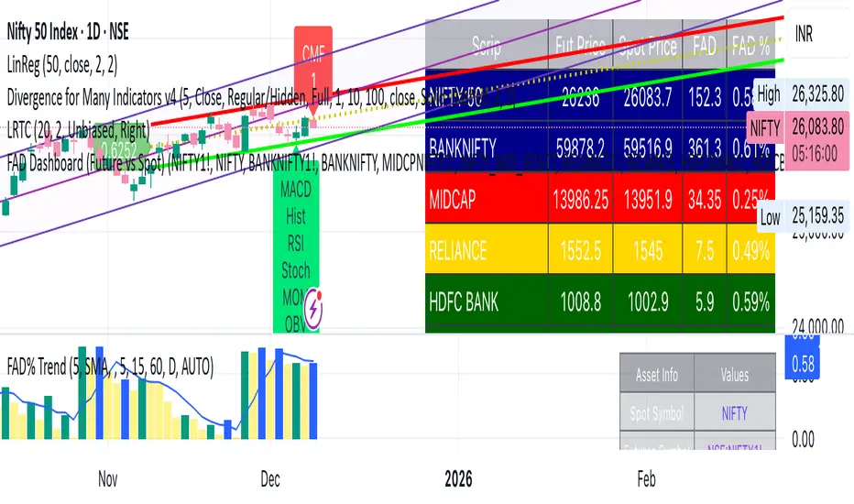Click the 0.00 label on FAD% pane axis
Viewport: 854px width, 504px height.
[803, 439]
